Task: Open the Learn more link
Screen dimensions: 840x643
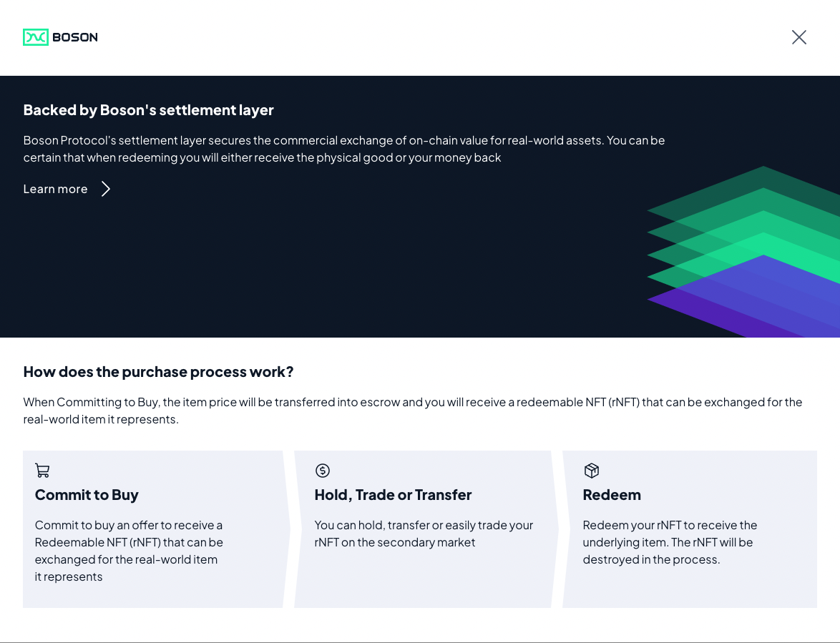Action: (56, 189)
